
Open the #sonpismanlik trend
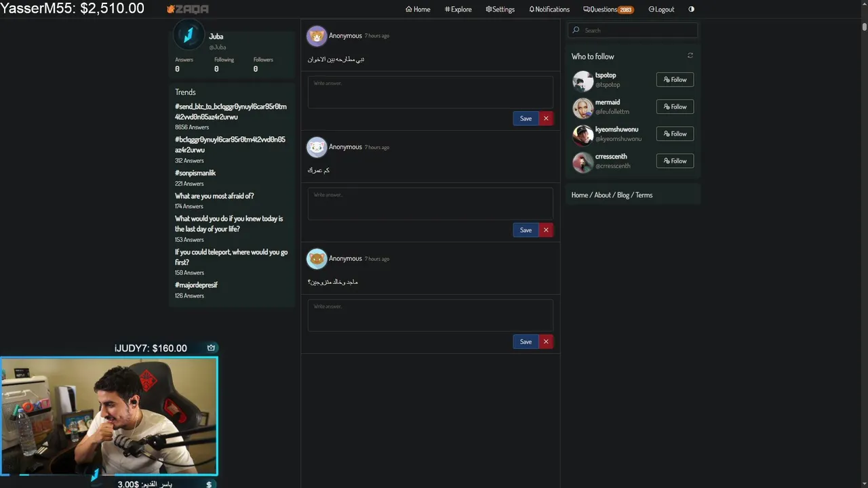[195, 173]
